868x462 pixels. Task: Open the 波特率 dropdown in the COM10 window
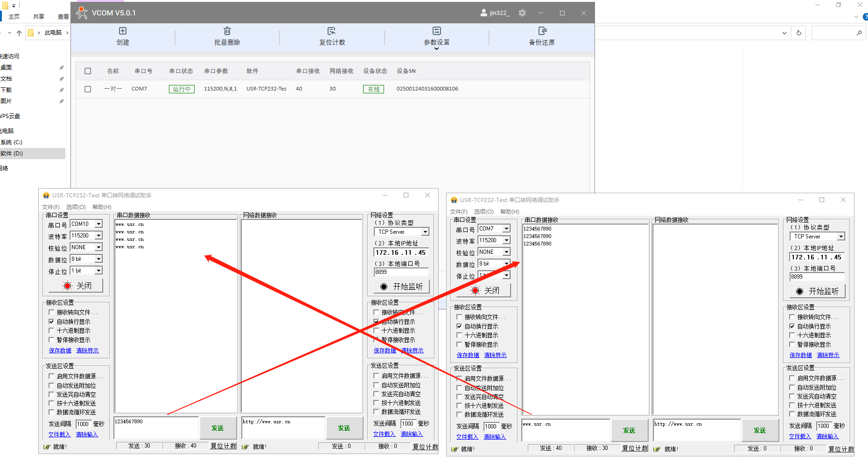[x=98, y=236]
